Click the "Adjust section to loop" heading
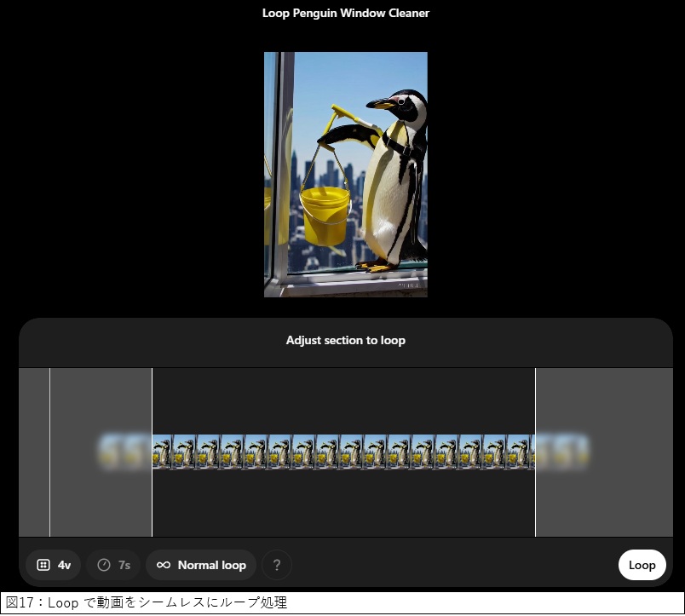 coord(345,341)
